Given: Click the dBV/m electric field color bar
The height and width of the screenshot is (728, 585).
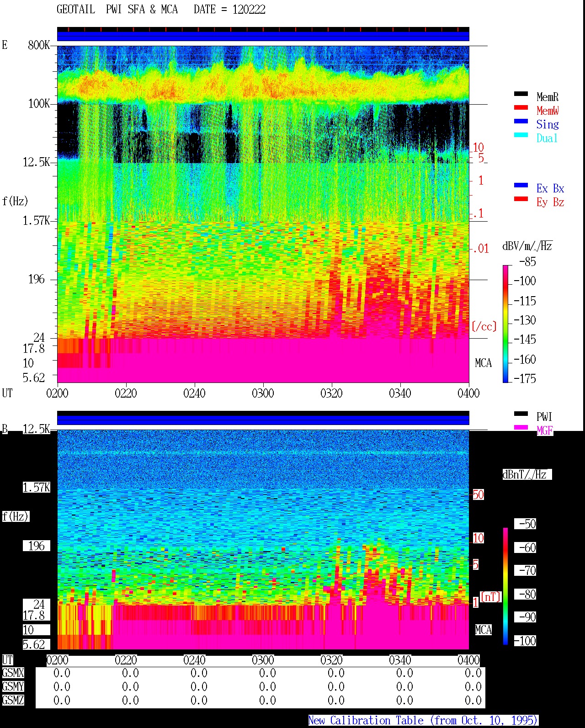Looking at the screenshot, I should click(x=505, y=324).
